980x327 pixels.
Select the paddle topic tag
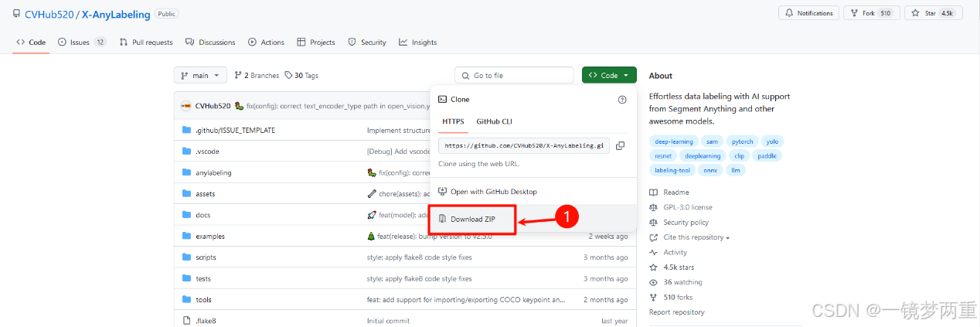click(767, 156)
